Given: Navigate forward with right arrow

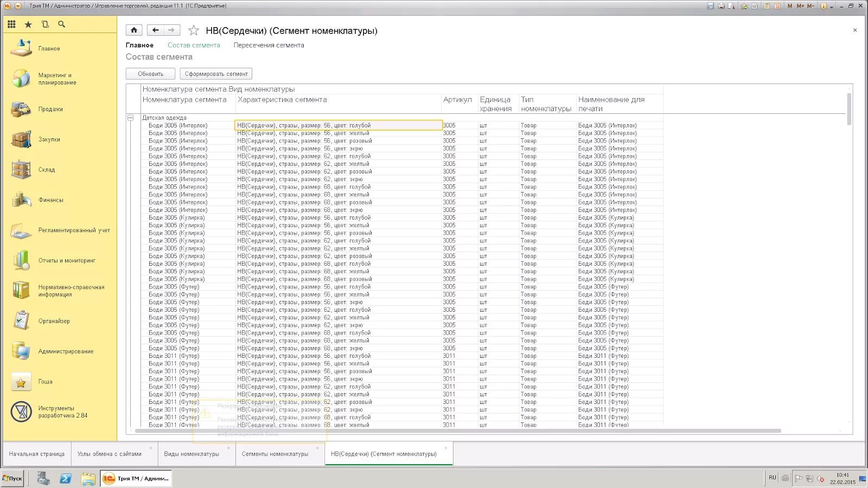Looking at the screenshot, I should [x=171, y=30].
